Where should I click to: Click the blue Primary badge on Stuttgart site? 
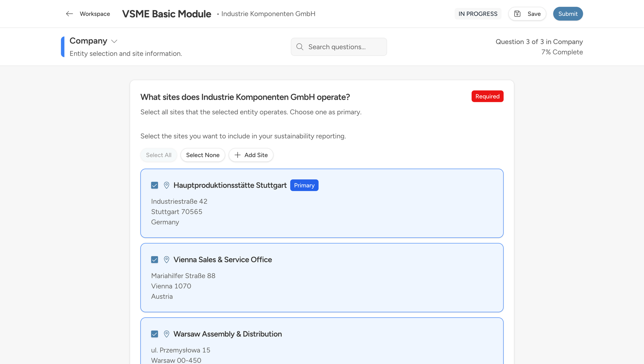tap(304, 185)
